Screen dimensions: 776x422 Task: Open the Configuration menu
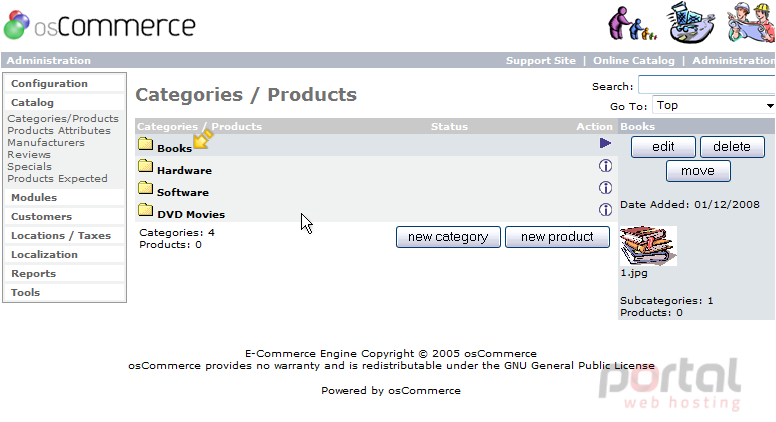(49, 84)
